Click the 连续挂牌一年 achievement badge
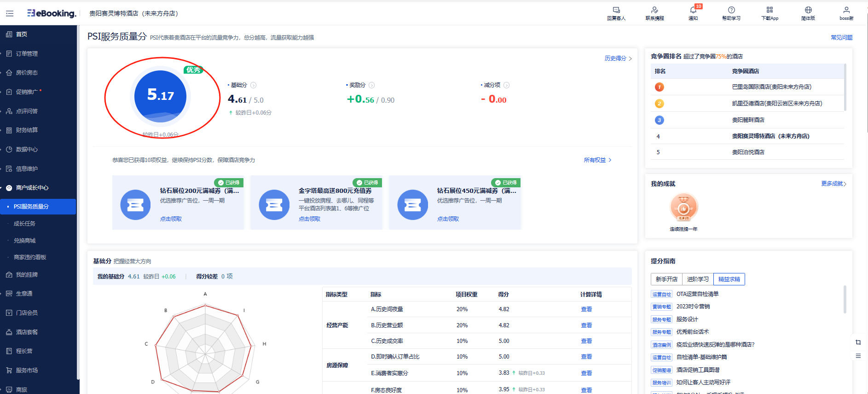868x394 pixels. coord(683,208)
